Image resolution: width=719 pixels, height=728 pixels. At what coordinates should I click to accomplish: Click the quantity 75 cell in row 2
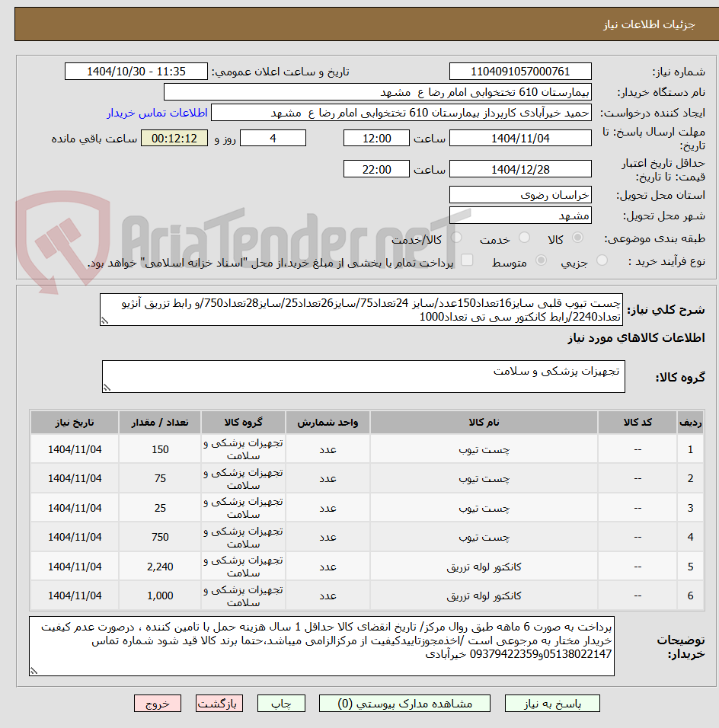coord(160,478)
